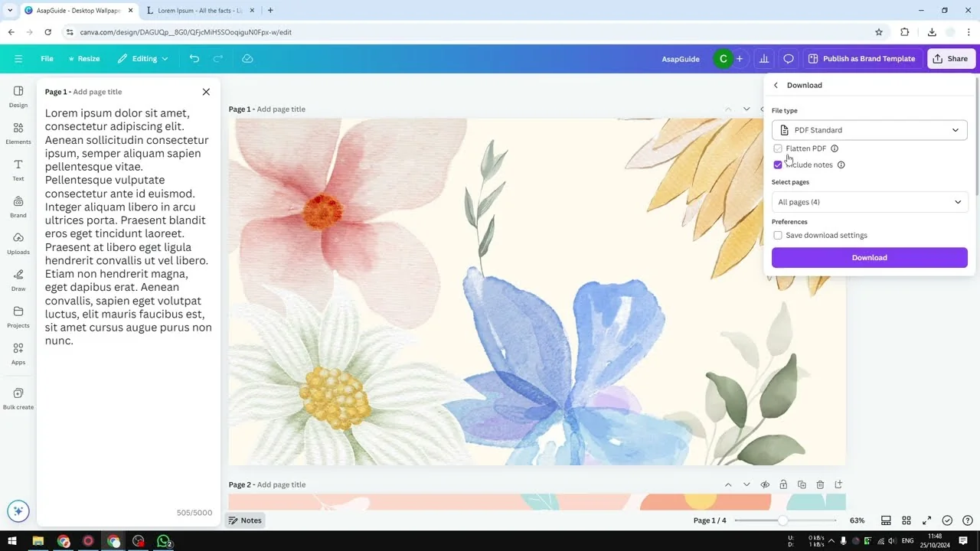This screenshot has height=551, width=980.
Task: Uncheck the Include notes checkbox
Action: coord(778,165)
